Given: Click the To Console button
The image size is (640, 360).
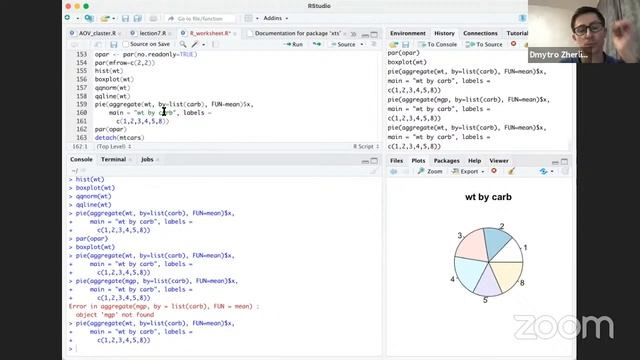Looking at the screenshot, I should click(438, 44).
